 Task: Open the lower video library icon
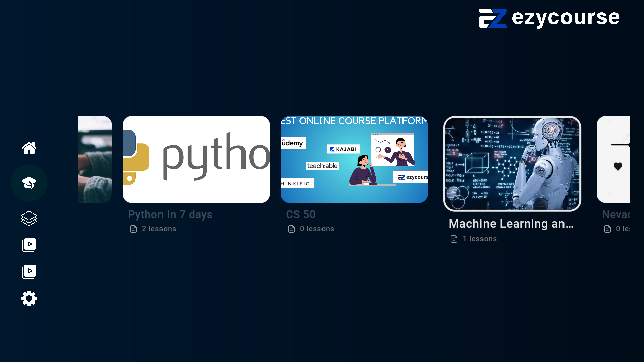tap(29, 272)
